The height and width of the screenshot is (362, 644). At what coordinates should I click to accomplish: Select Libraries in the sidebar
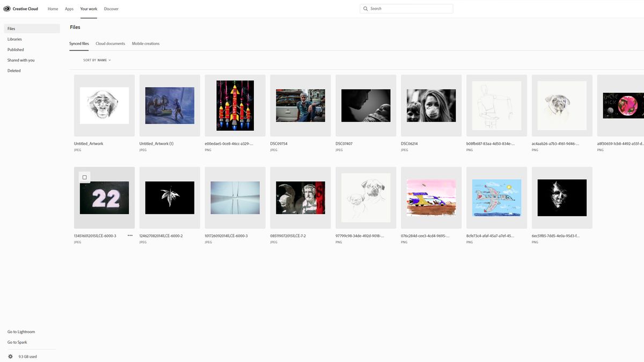coord(14,39)
